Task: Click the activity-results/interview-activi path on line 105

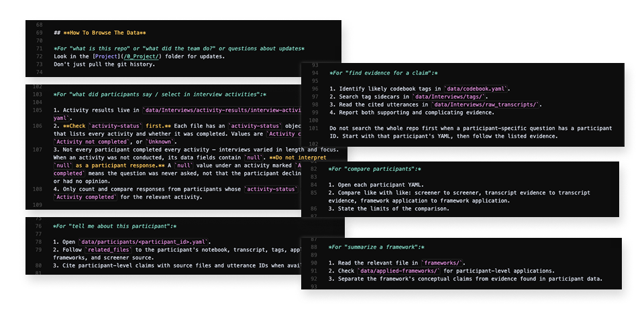Action: [x=222, y=111]
